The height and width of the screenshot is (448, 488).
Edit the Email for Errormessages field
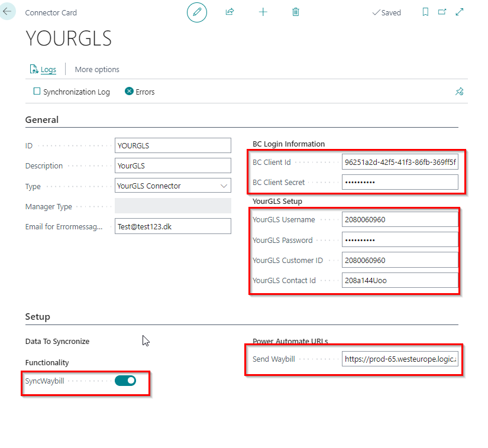(173, 226)
